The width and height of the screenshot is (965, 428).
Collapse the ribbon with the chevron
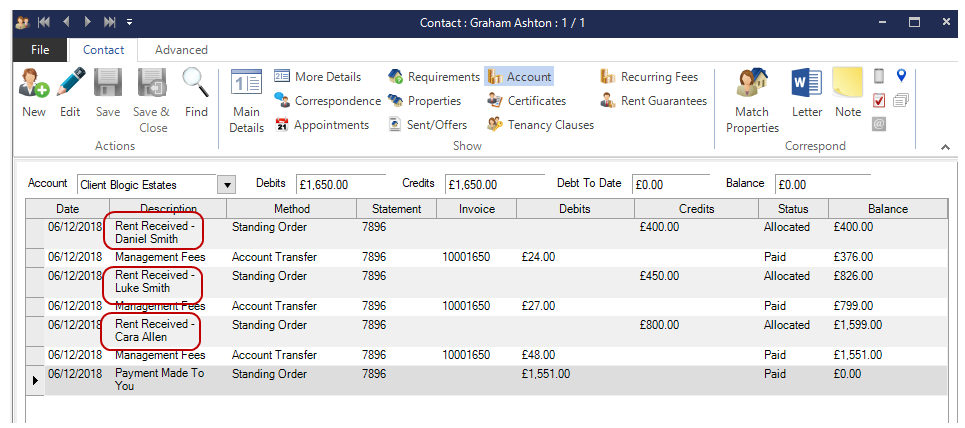(x=944, y=147)
